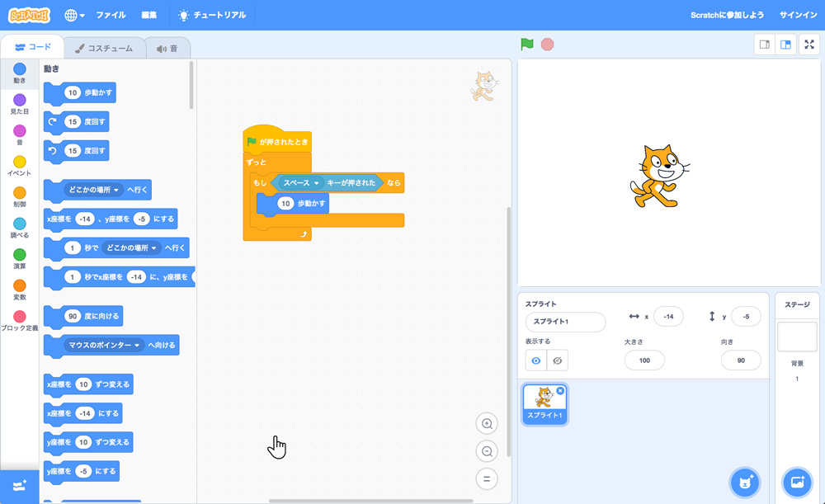Zoom into the code area with the magnifier

pos(487,423)
